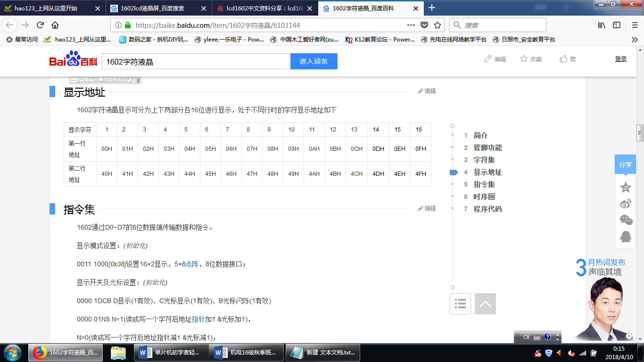Image resolution: width=644 pixels, height=362 pixels.
Task: Select table cell 4FH
Action: [421, 174]
